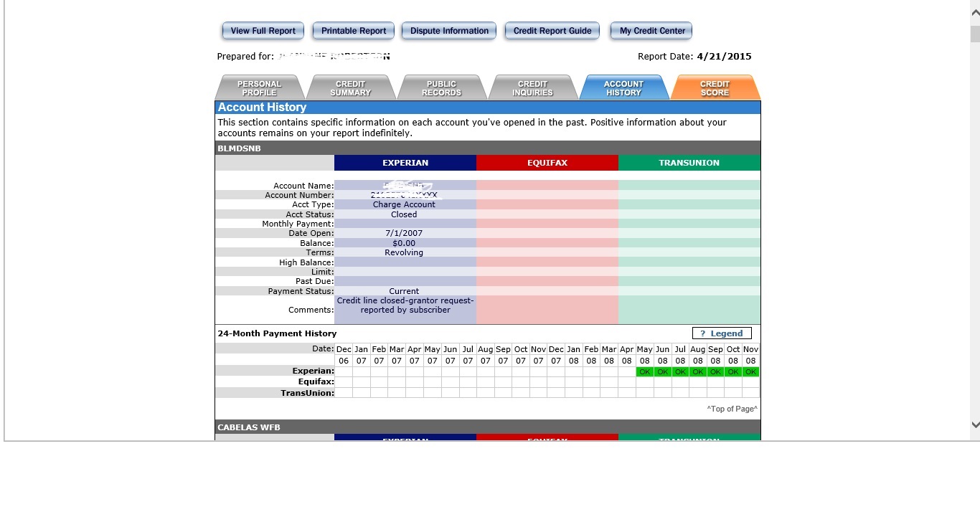Viewport: 980px width, 522px height.
Task: Jump to ^Top of Page^ link
Action: click(732, 409)
